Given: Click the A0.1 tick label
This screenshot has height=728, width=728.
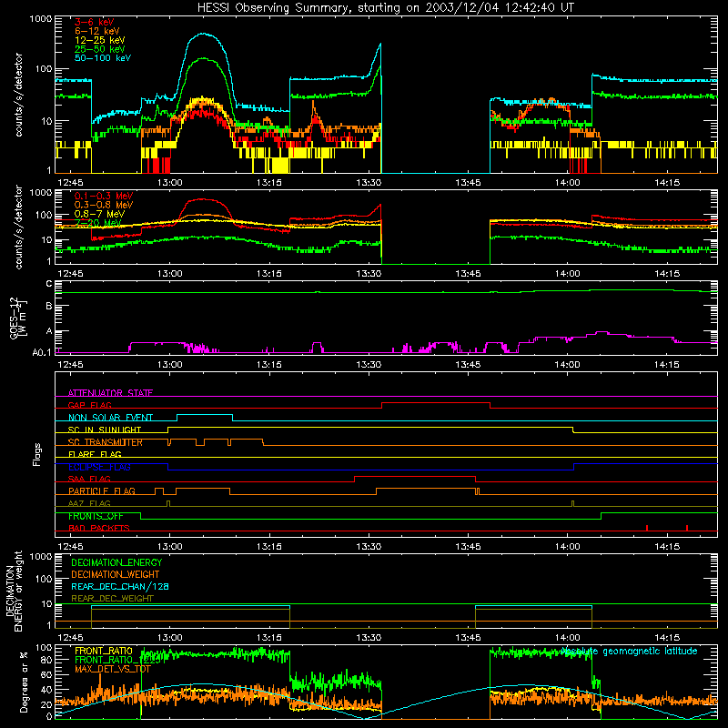Looking at the screenshot, I should point(42,353).
